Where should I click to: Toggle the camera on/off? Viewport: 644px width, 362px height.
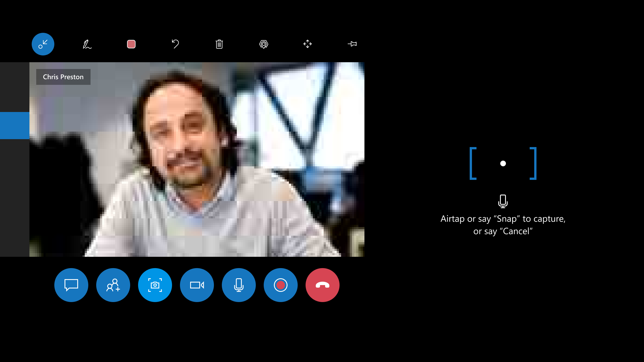click(197, 285)
